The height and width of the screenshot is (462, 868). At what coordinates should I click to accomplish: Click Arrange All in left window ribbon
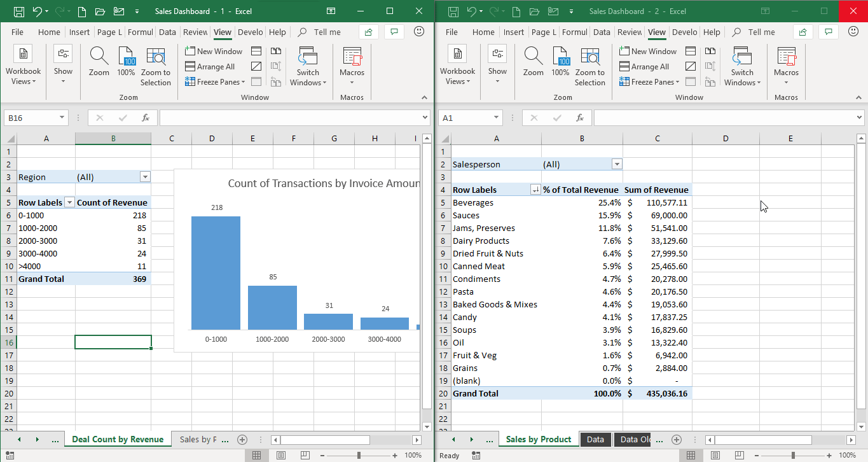(x=210, y=66)
